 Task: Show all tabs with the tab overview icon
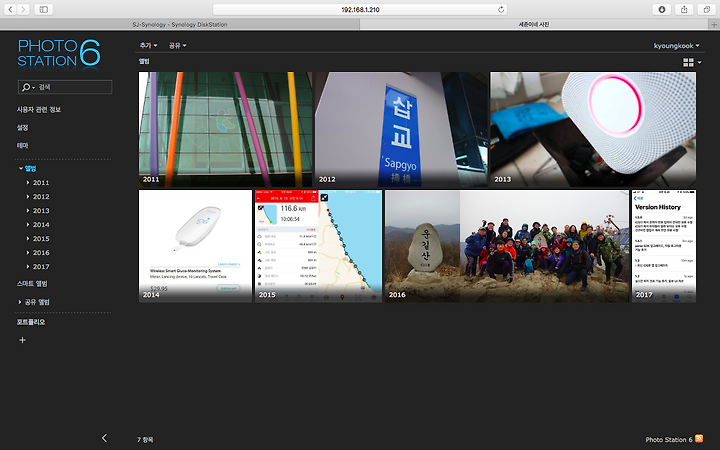click(x=707, y=9)
